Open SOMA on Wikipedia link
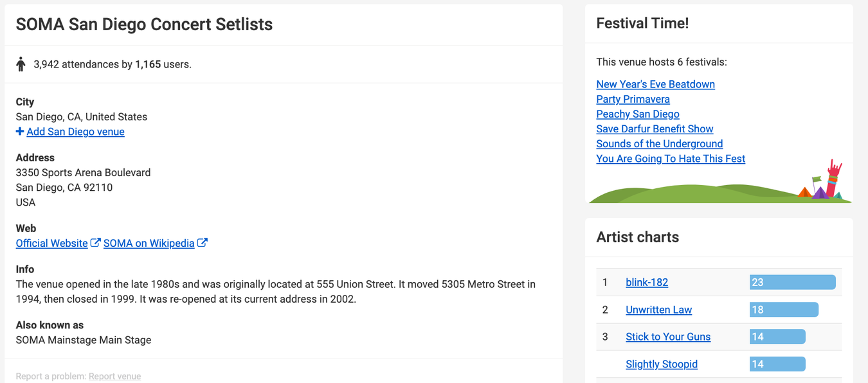The image size is (868, 383). 149,244
